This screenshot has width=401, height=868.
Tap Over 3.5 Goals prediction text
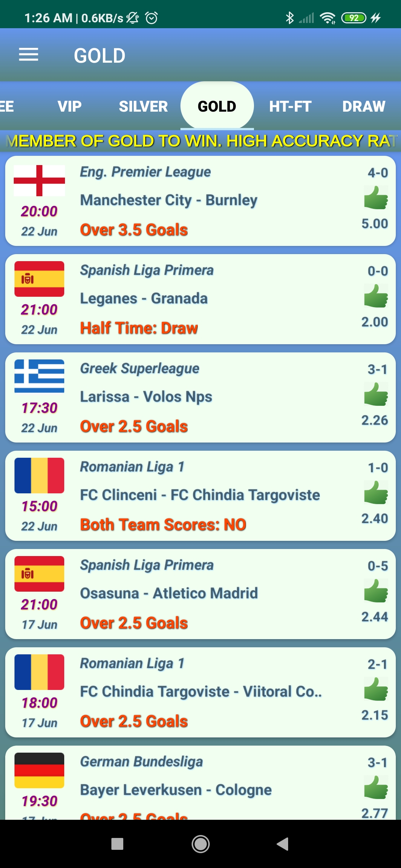point(134,230)
